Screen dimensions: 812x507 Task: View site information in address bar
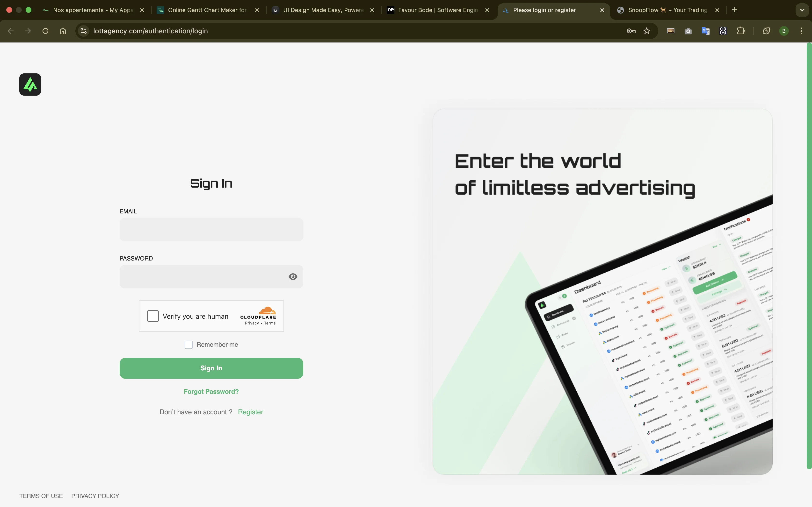click(x=84, y=31)
